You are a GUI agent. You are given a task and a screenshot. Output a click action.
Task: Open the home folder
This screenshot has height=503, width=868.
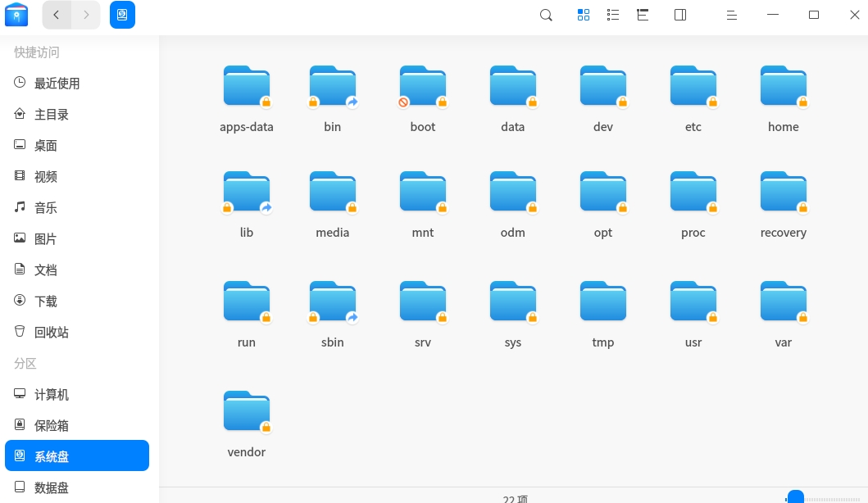(x=783, y=97)
